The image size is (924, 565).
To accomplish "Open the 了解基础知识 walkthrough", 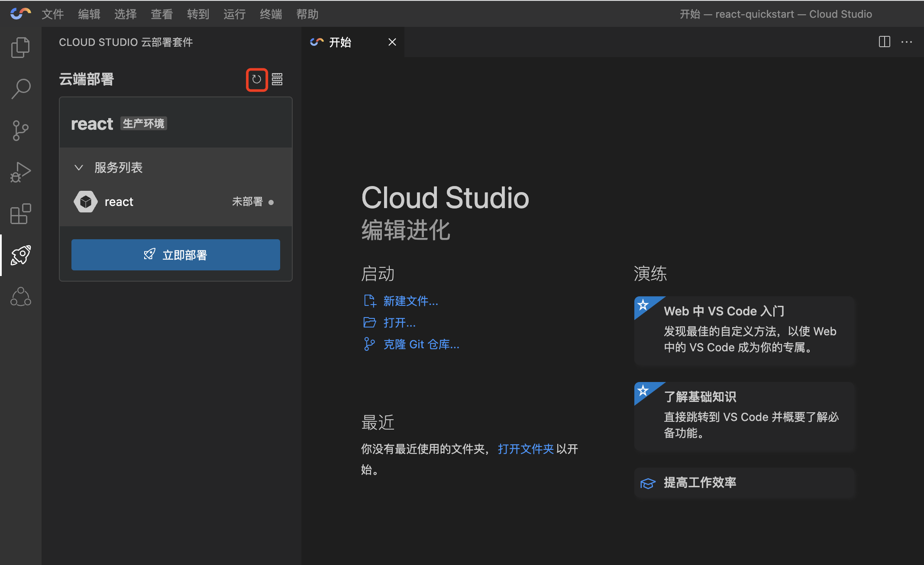I will pyautogui.click(x=745, y=416).
